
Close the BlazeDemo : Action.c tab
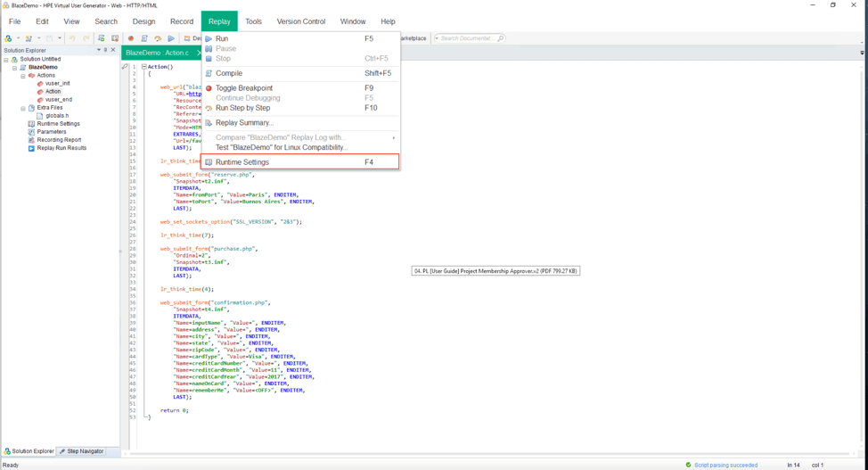[199, 53]
